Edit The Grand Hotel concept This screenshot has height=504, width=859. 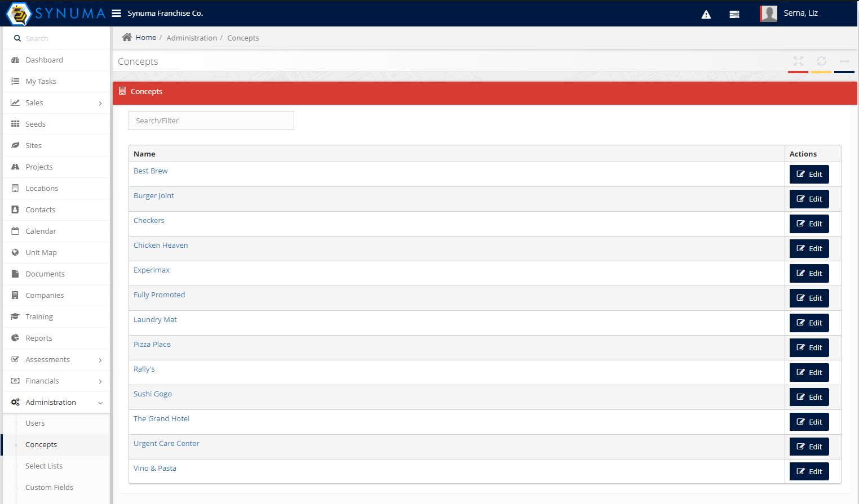809,422
